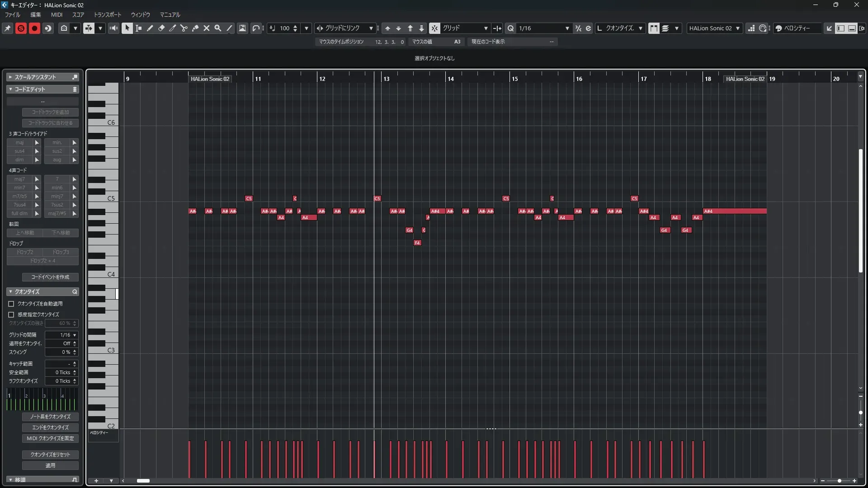Viewport: 868px width, 488px height.
Task: Select the Mute X tool
Action: [x=207, y=28]
